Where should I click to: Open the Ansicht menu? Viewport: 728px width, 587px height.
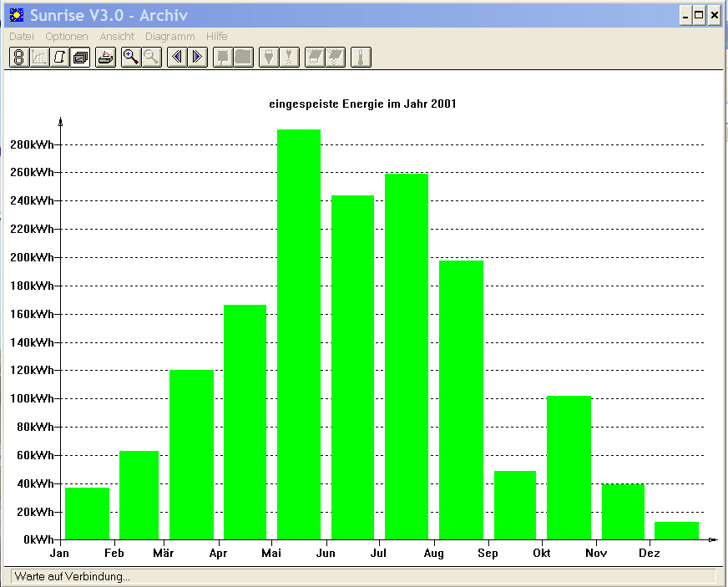(117, 36)
